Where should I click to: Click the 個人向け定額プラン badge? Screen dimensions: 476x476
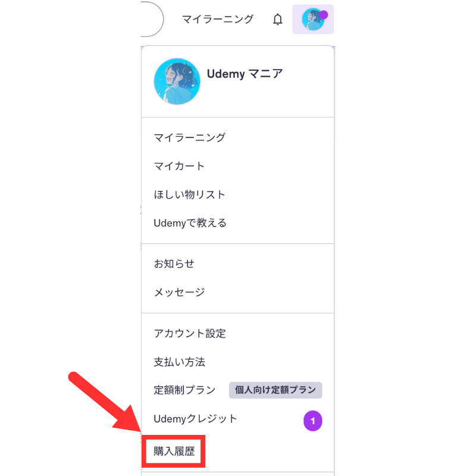275,390
